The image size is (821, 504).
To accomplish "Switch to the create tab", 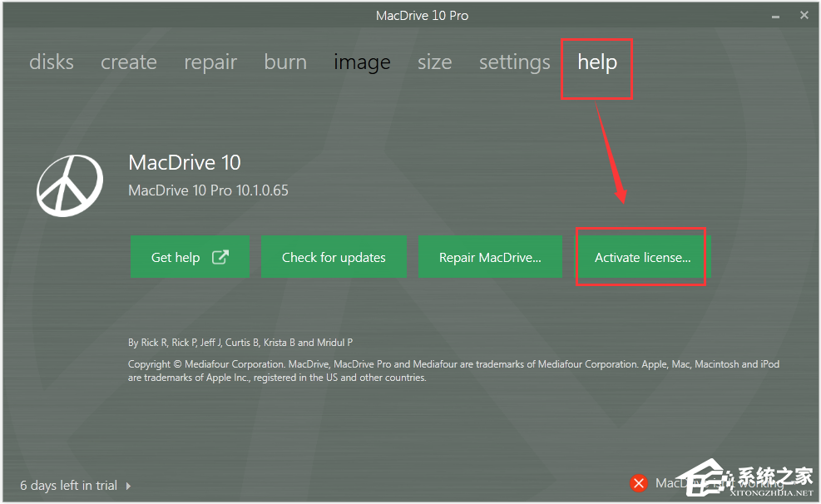I will 129,62.
